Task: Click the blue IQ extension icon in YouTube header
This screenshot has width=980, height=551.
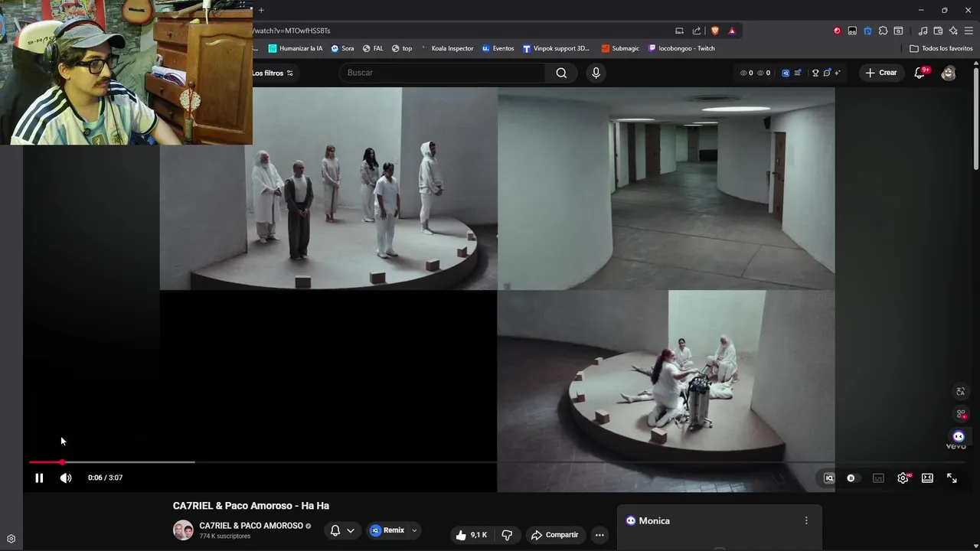Action: pos(786,73)
